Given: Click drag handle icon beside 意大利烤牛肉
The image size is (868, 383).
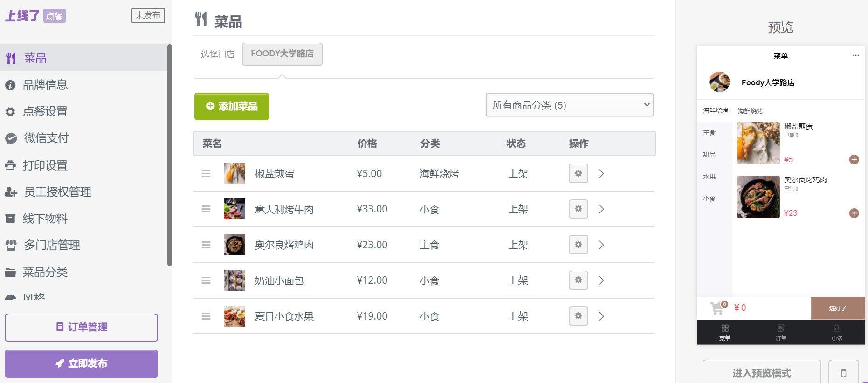Looking at the screenshot, I should (206, 209).
